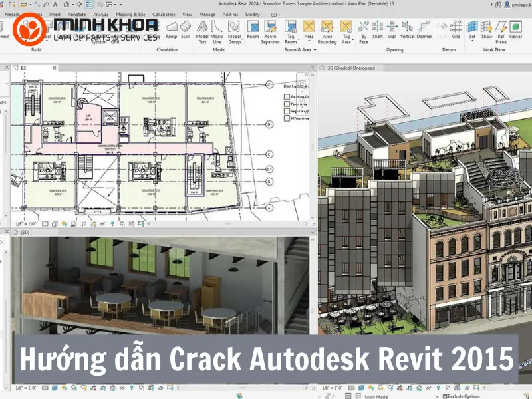The image size is (532, 399).
Task: Select the Grid datum tool
Action: coord(456,30)
